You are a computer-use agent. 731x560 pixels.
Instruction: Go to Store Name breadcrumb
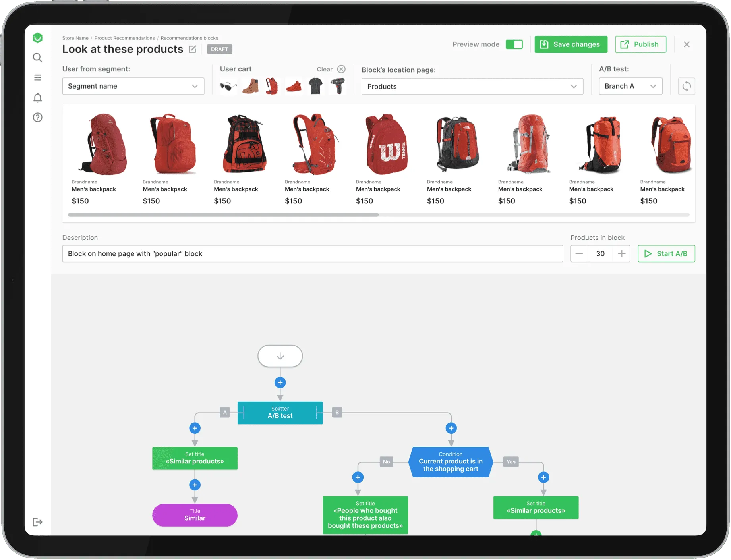tap(75, 38)
